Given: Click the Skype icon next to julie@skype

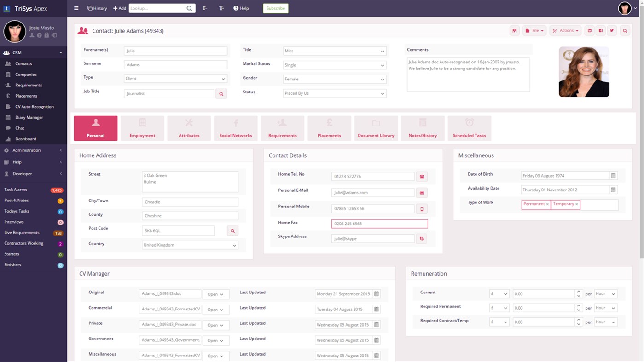Looking at the screenshot, I should [x=422, y=238].
